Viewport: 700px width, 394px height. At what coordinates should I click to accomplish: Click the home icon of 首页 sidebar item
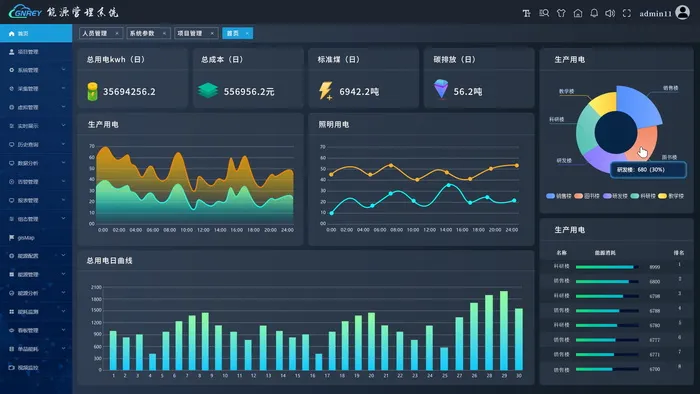pyautogui.click(x=12, y=33)
